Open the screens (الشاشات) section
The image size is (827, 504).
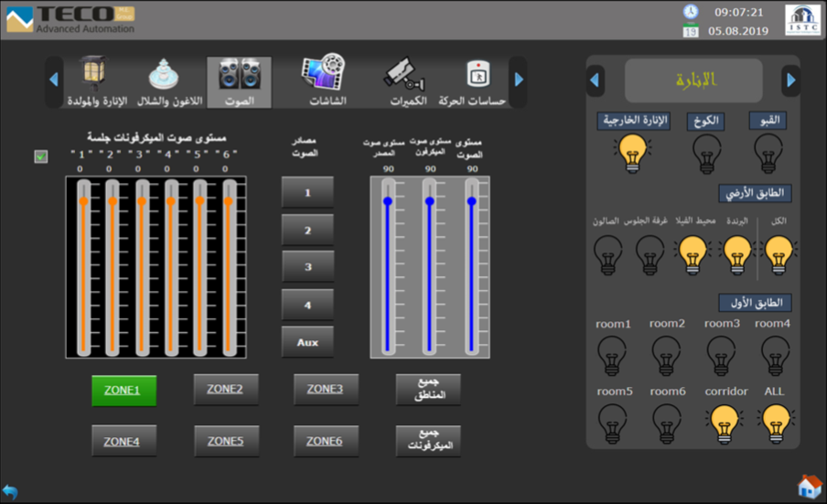323,80
